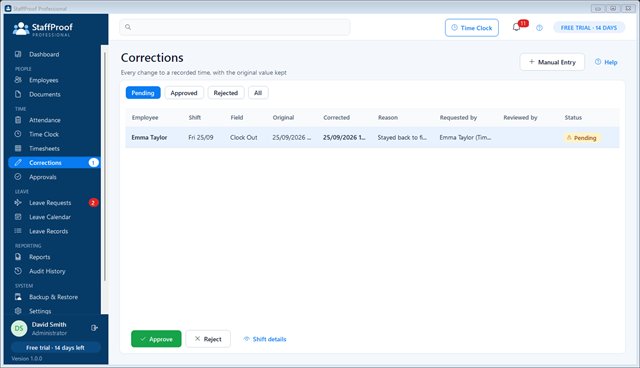Open the notifications bell icon
The height and width of the screenshot is (368, 640).
pos(516,27)
